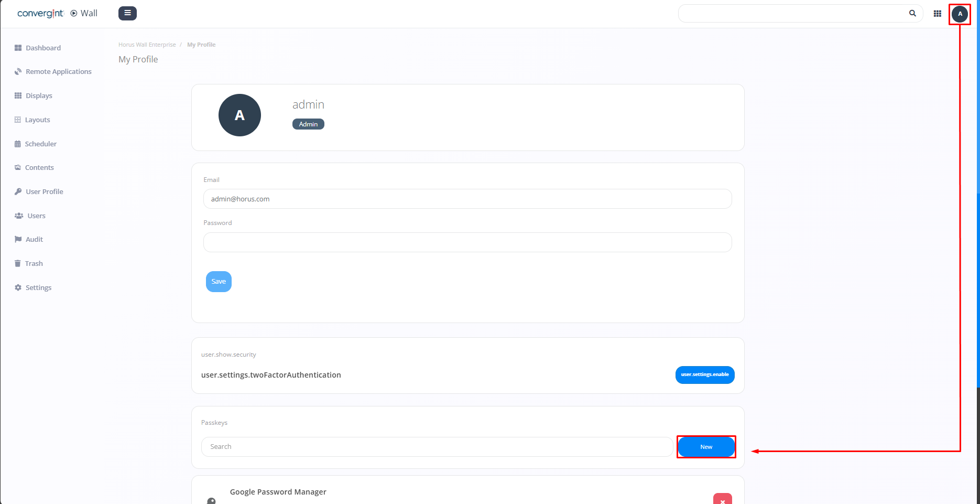Navigate to Layouts page

click(37, 120)
